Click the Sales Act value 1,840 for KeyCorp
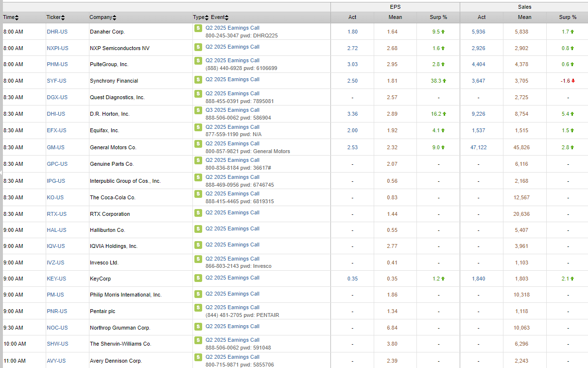The image size is (588, 368). click(x=478, y=279)
